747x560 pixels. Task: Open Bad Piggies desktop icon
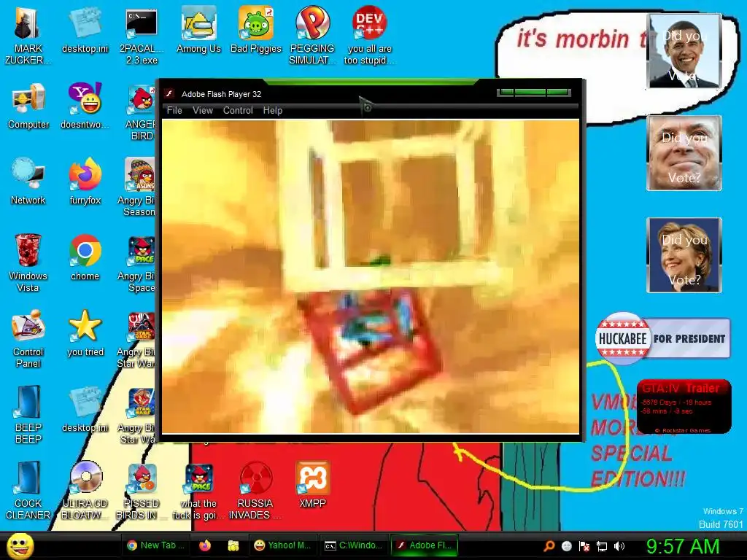pos(256,31)
